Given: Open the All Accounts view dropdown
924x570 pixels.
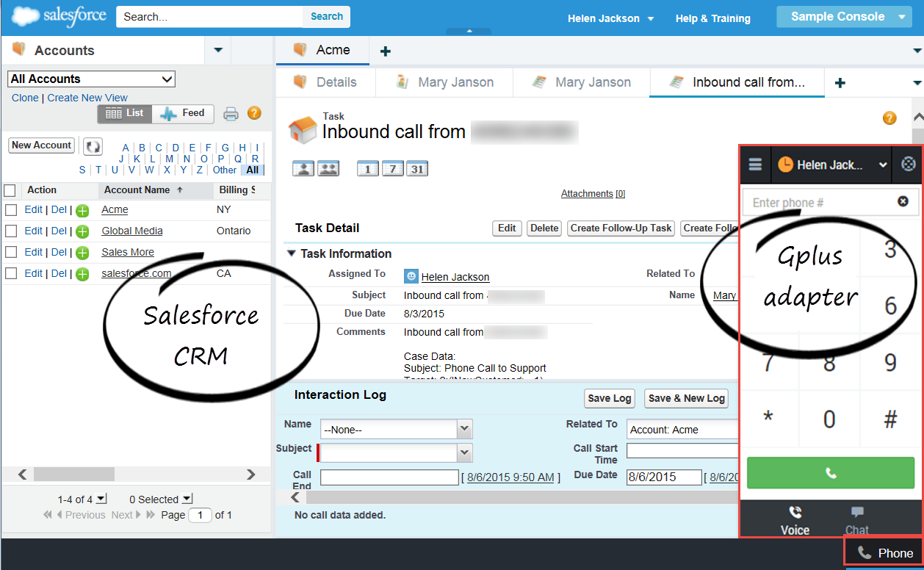Looking at the screenshot, I should pos(92,79).
